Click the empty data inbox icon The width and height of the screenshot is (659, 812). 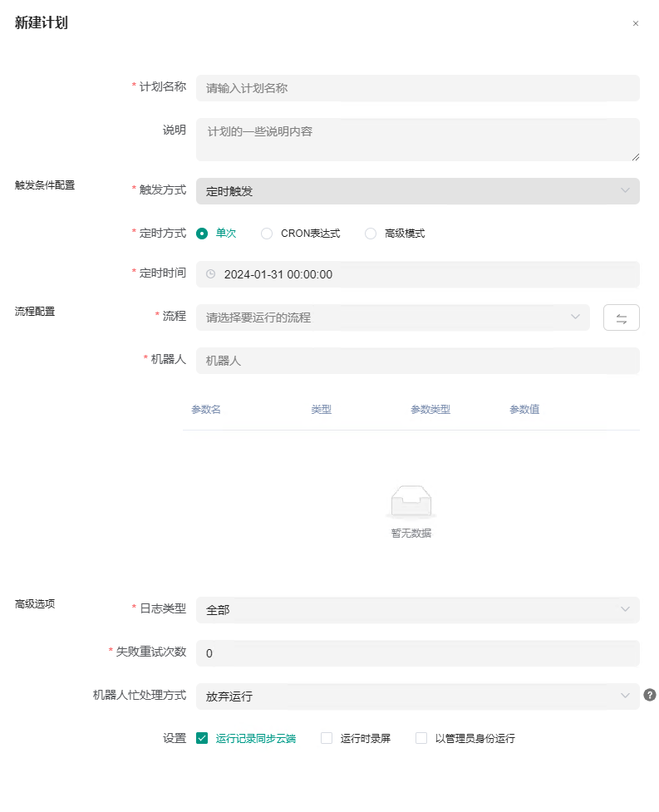(x=411, y=502)
